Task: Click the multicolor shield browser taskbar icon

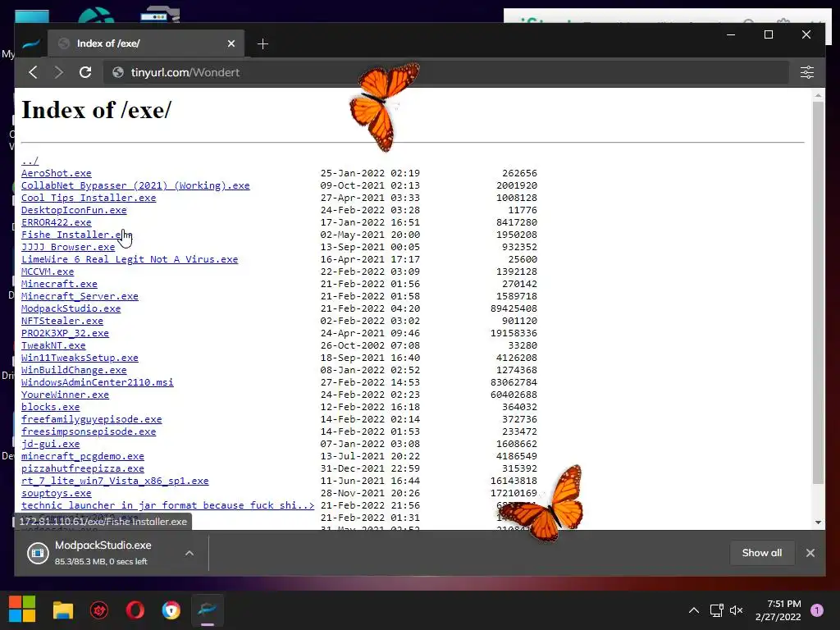Action: pyautogui.click(x=171, y=609)
